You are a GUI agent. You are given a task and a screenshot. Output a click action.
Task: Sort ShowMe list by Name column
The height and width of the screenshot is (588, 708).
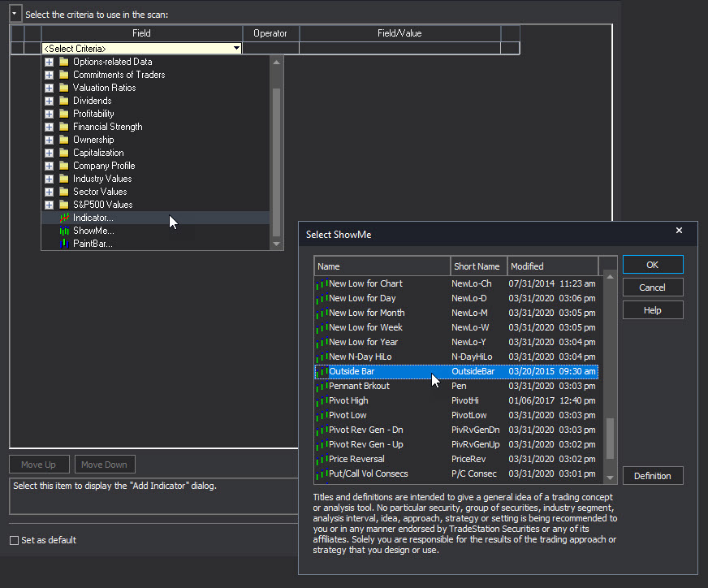pyautogui.click(x=382, y=266)
